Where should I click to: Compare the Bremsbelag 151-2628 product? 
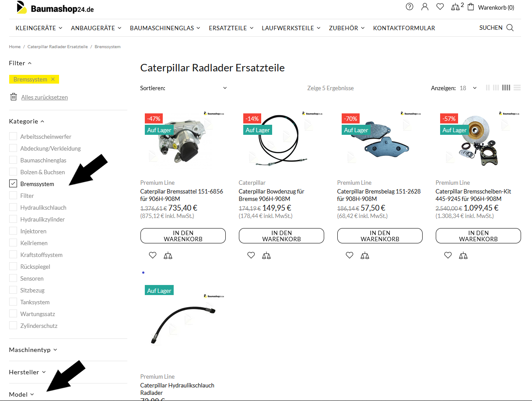(x=365, y=255)
